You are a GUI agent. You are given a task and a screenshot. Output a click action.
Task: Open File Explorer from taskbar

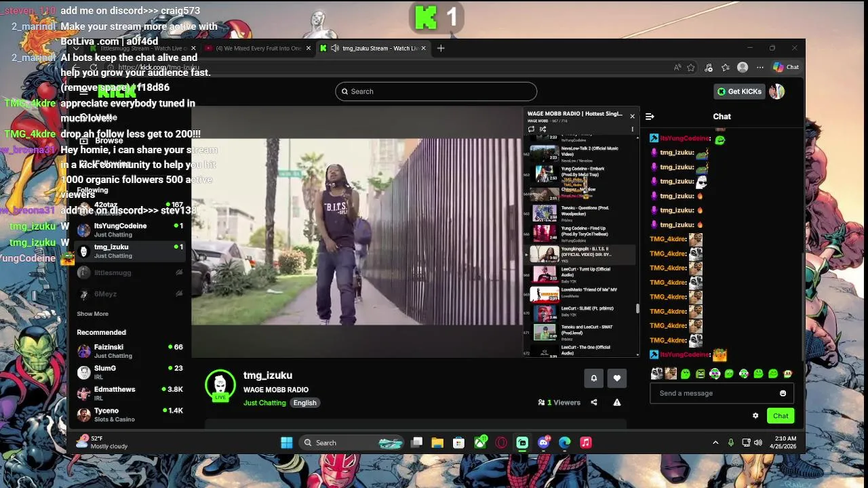click(437, 443)
